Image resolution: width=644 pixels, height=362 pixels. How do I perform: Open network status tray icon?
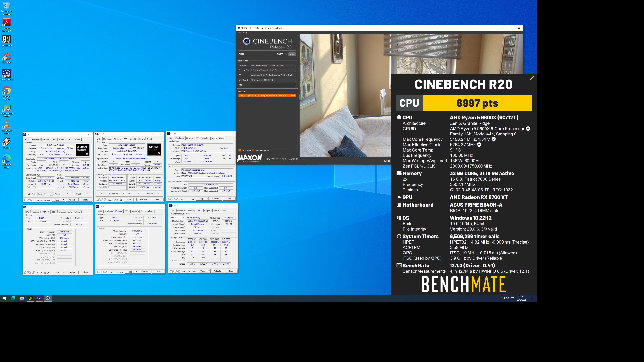pyautogui.click(x=503, y=298)
